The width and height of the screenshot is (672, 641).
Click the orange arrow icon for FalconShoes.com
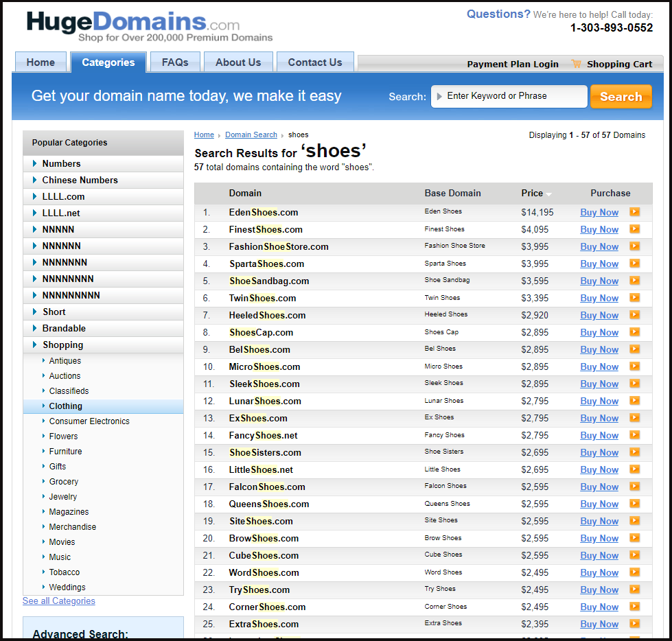pyautogui.click(x=635, y=486)
